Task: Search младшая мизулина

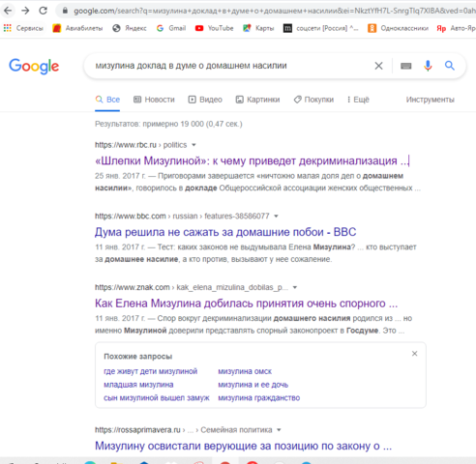Action: click(138, 385)
